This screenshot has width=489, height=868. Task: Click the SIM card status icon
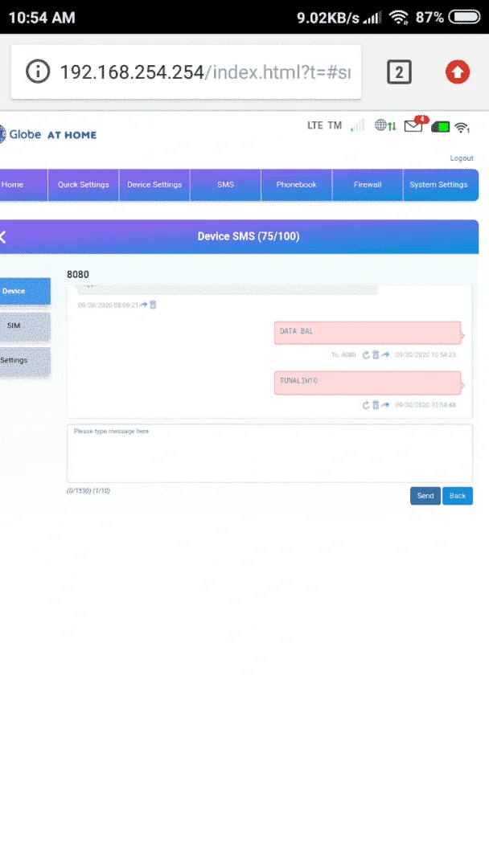pyautogui.click(x=440, y=127)
